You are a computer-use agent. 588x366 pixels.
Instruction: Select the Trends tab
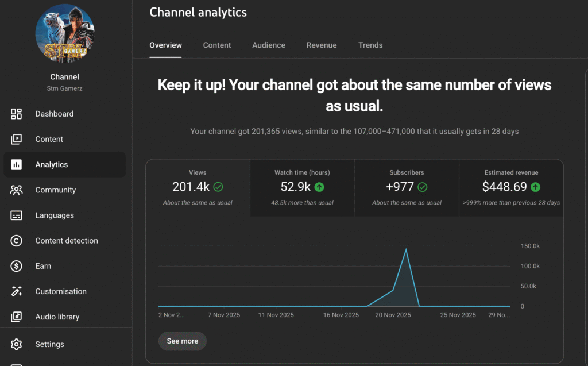(370, 45)
